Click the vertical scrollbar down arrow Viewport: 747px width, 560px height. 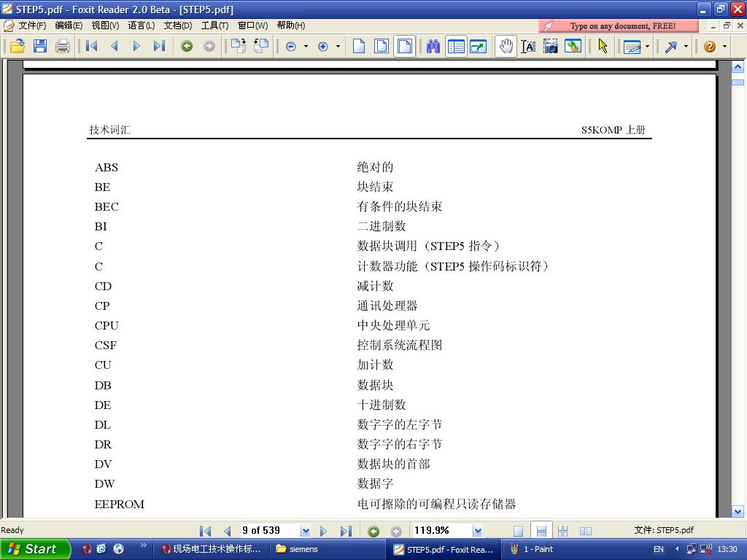pyautogui.click(x=738, y=512)
